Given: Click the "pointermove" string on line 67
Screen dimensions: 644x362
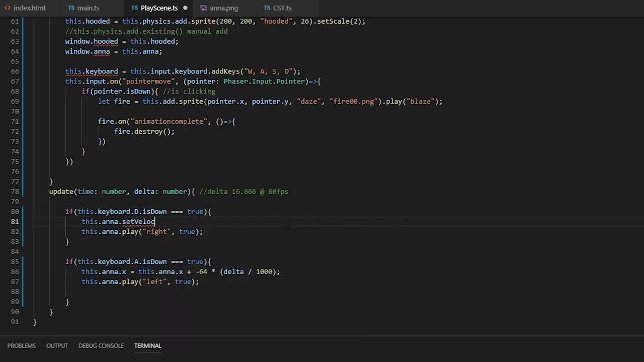Looking at the screenshot, I should [x=150, y=81].
